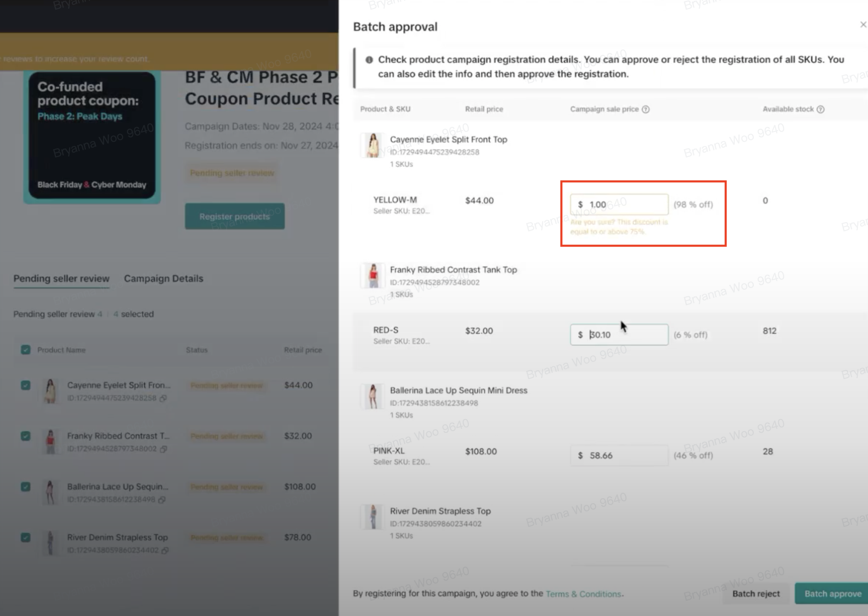This screenshot has height=616, width=868.
Task: Open the Terms & Conditions link
Action: click(x=583, y=594)
